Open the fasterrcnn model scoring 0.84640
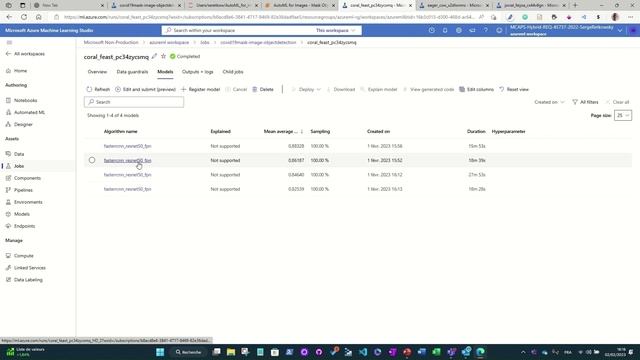The width and height of the screenshot is (640, 360). click(x=127, y=175)
